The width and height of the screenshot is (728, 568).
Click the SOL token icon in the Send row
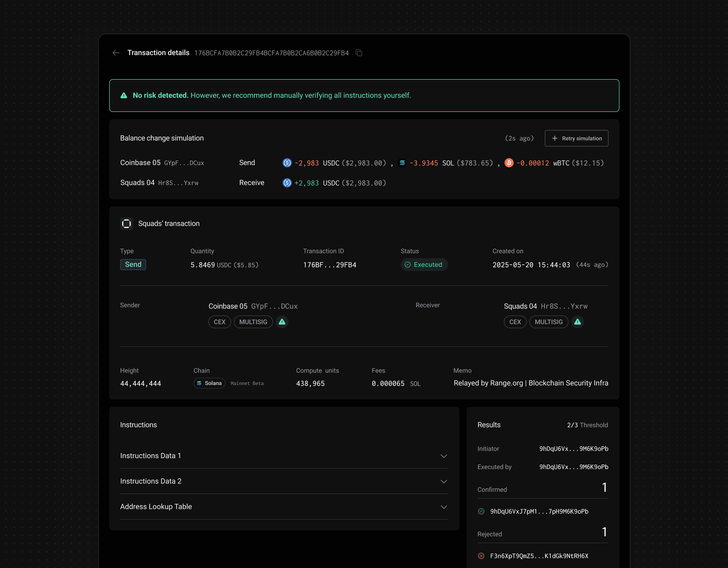coord(402,163)
